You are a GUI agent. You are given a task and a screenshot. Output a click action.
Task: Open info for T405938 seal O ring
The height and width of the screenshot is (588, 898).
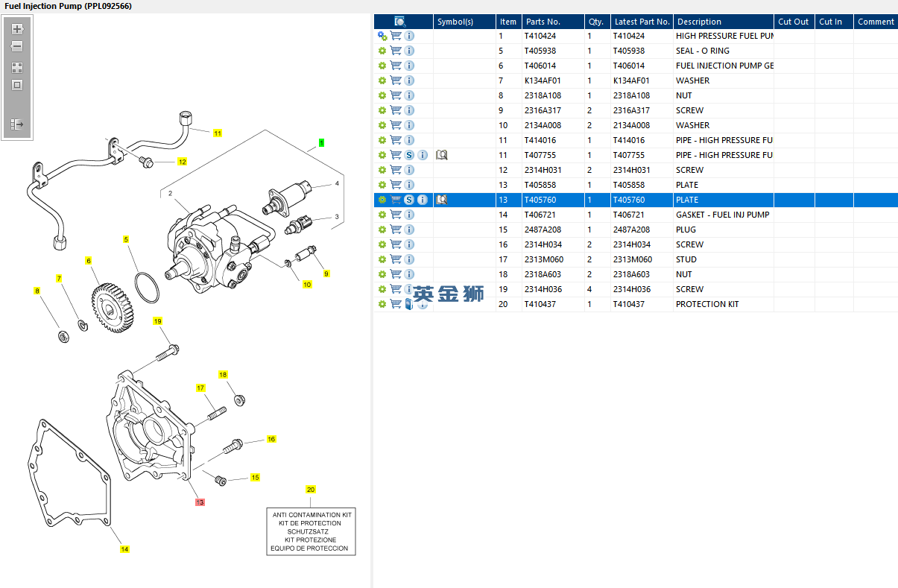[x=409, y=51]
